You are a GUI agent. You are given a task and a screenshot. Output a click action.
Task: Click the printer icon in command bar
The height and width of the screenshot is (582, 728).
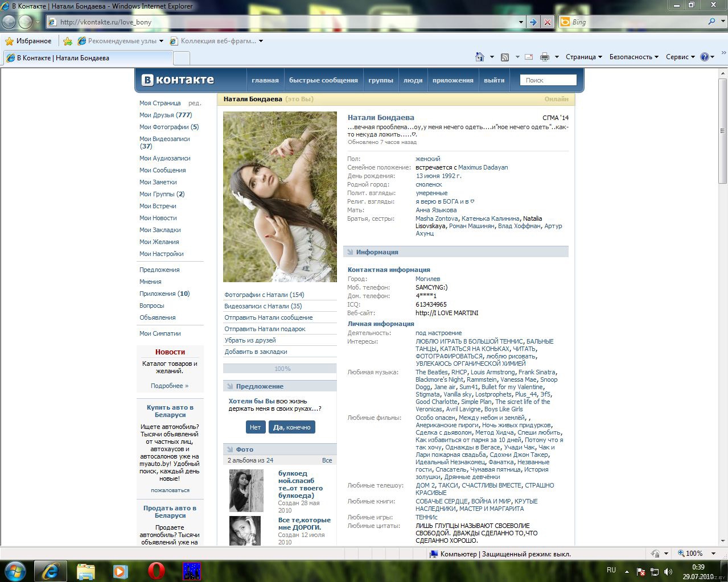point(545,57)
